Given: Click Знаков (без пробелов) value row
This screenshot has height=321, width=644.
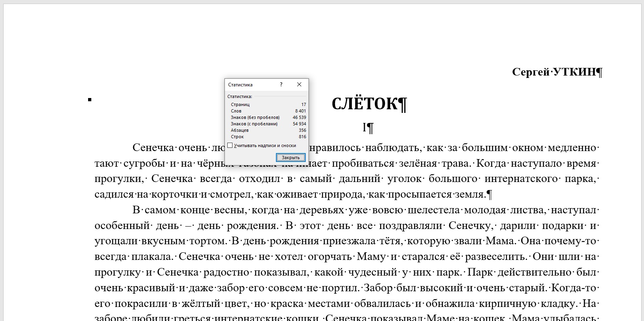Looking at the screenshot, I should click(268, 117).
